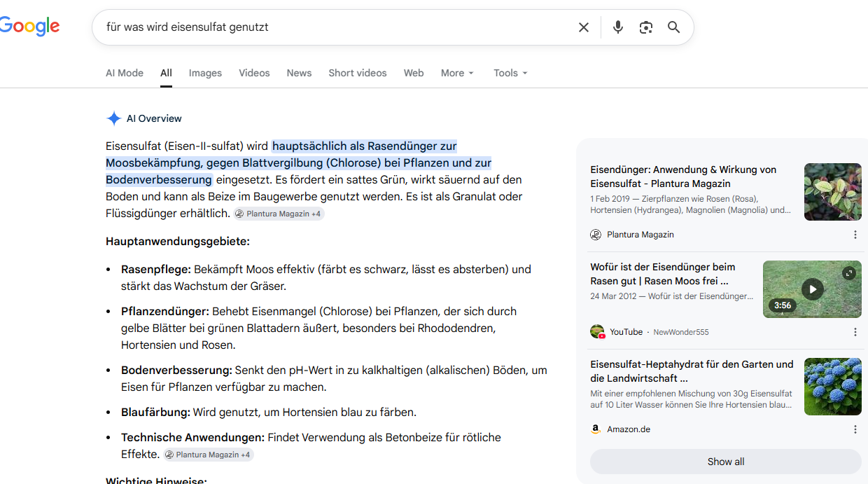Click the Pflanzendünger bullet label
Viewport: 868px width, 484px height.
pos(165,311)
